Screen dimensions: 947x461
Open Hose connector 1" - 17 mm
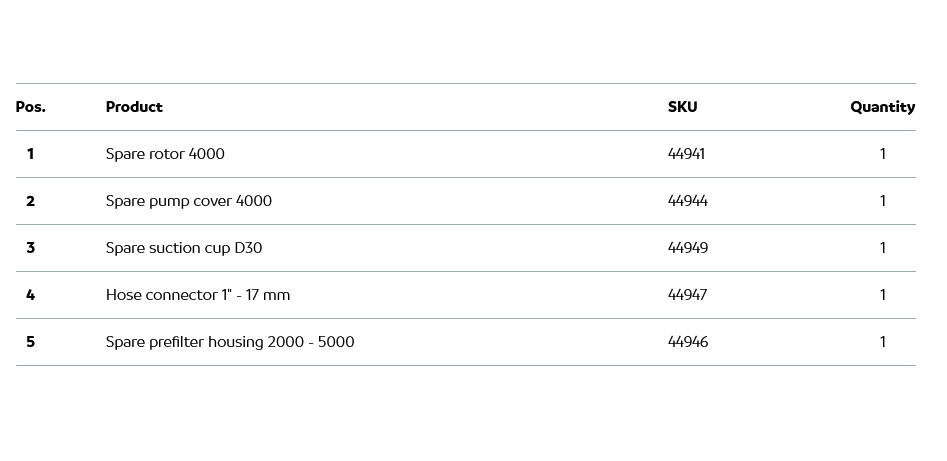coord(197,295)
